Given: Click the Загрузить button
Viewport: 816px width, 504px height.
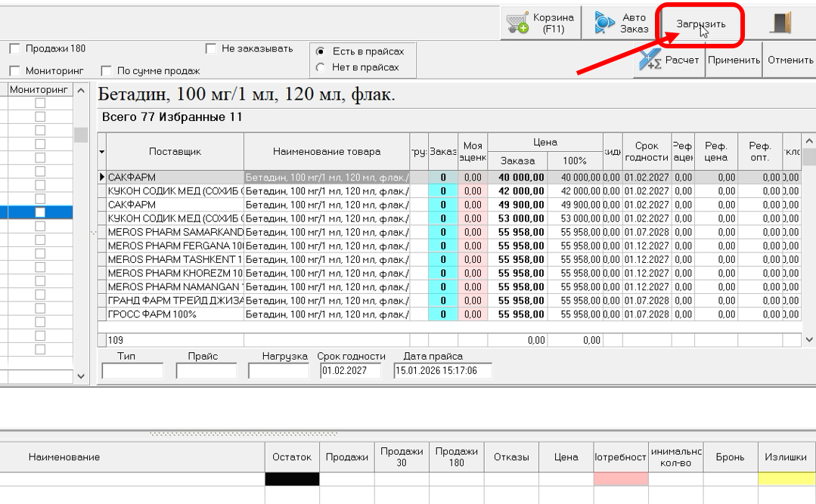Looking at the screenshot, I should [x=700, y=24].
